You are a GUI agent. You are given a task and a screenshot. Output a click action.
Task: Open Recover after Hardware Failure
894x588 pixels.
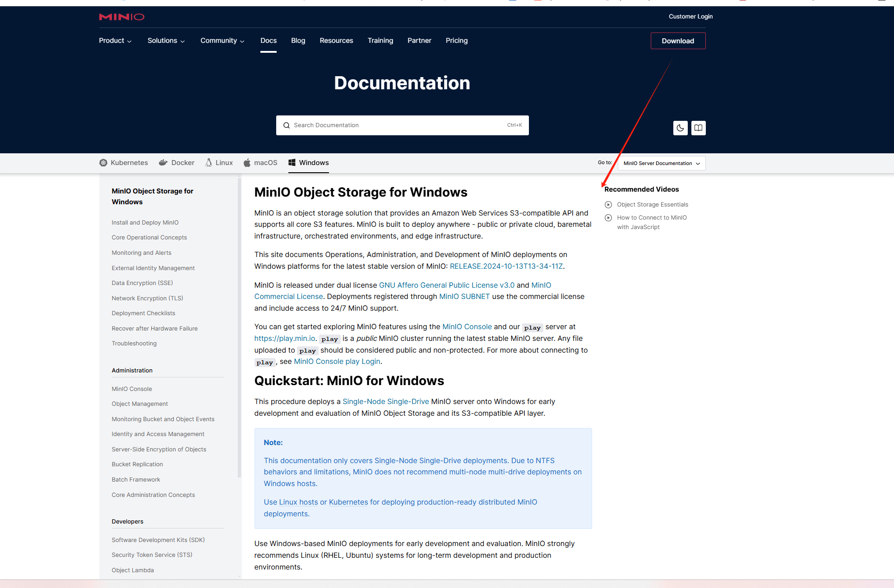tap(155, 329)
